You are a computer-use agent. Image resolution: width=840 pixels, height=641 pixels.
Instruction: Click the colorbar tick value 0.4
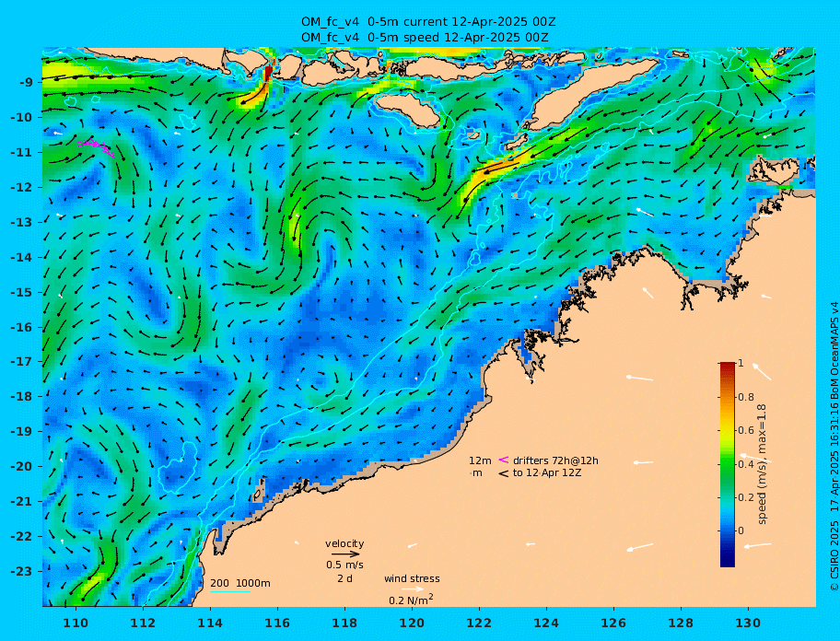[x=746, y=464]
